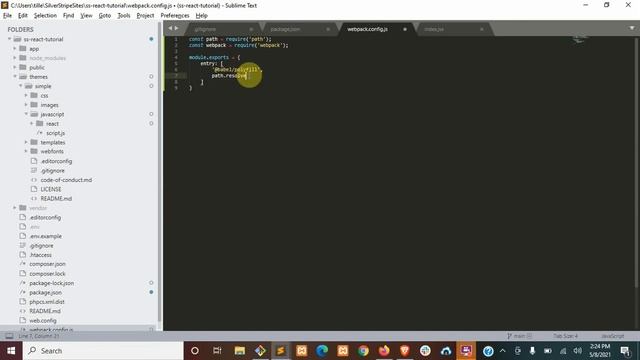640x360 pixels.
Task: Open Task View on the taskbar
Action: [217, 351]
